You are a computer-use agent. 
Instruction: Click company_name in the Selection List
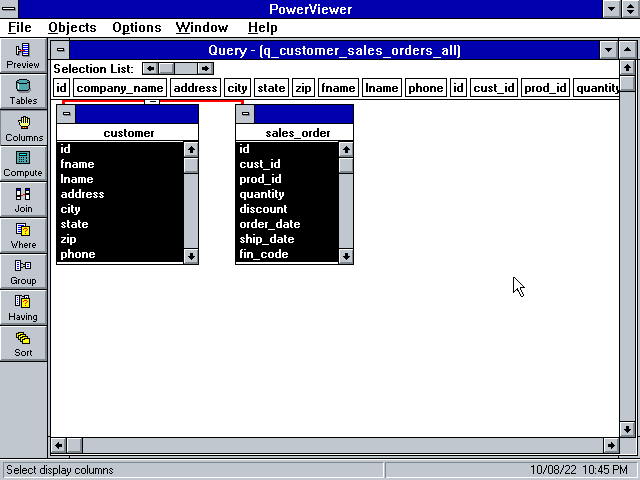120,88
